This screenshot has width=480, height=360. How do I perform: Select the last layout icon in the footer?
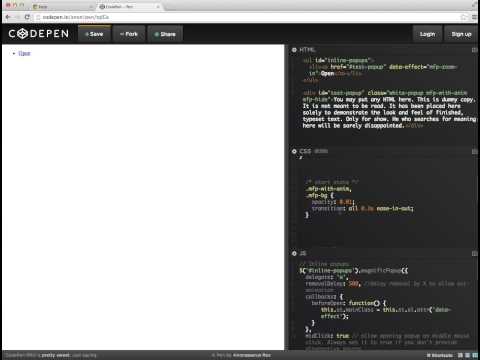pyautogui.click(x=475, y=355)
